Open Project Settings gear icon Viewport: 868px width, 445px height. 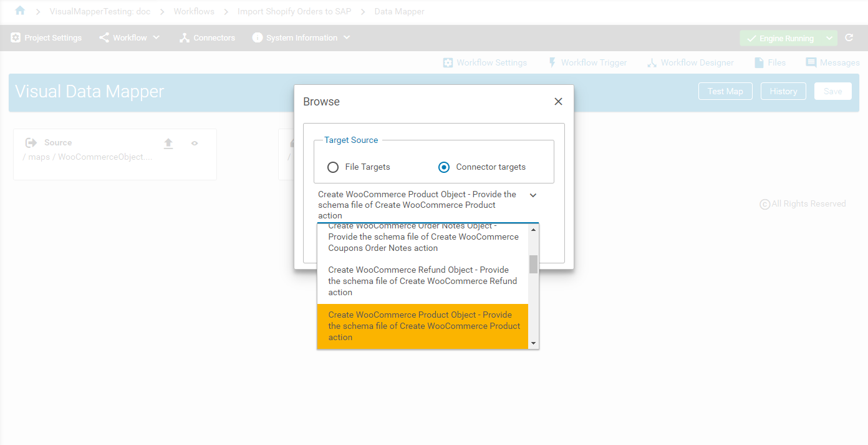point(16,38)
